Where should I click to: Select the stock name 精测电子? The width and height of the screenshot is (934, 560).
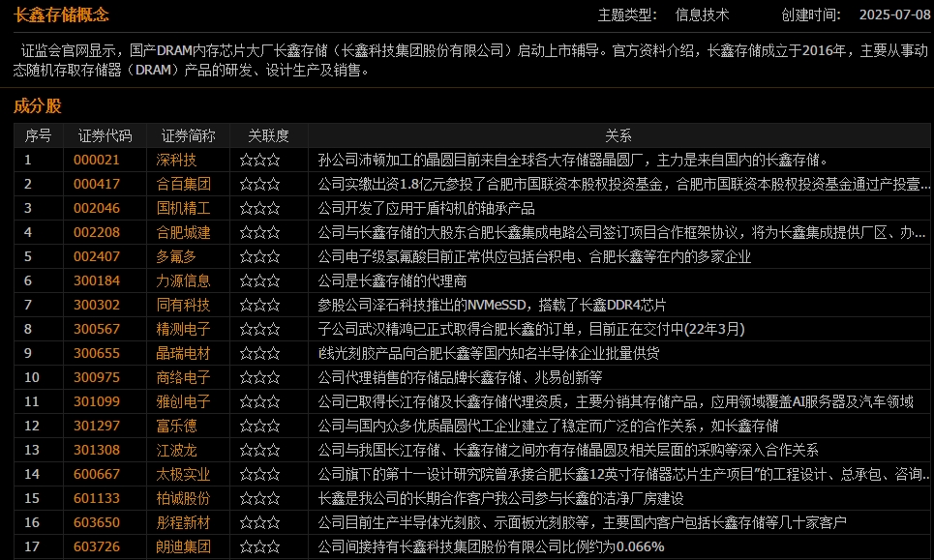tap(183, 329)
